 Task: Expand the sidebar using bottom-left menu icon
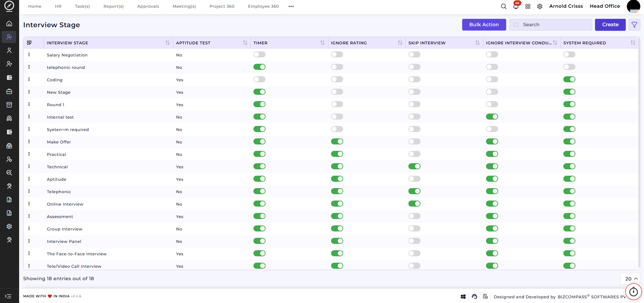(8, 296)
